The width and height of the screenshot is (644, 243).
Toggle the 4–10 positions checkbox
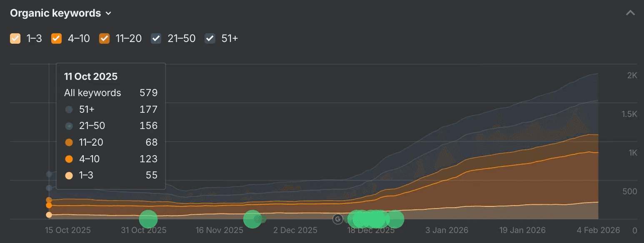[56, 39]
